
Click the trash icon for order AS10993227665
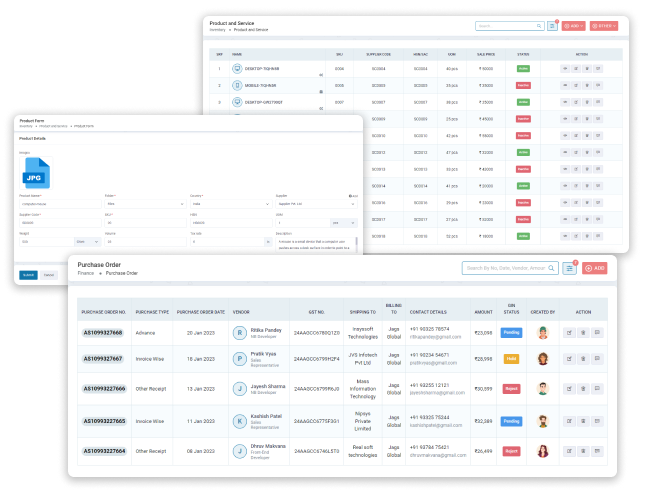click(583, 421)
